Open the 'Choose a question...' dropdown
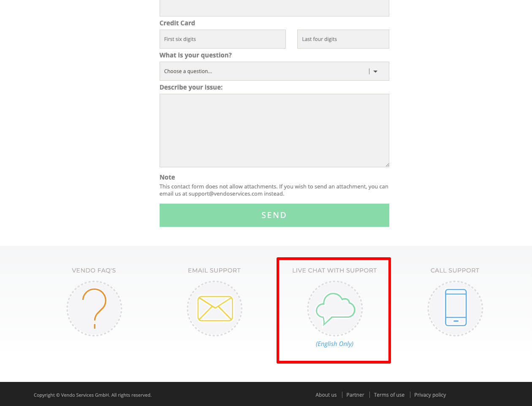Viewport: 532px width, 406px height. coord(274,71)
